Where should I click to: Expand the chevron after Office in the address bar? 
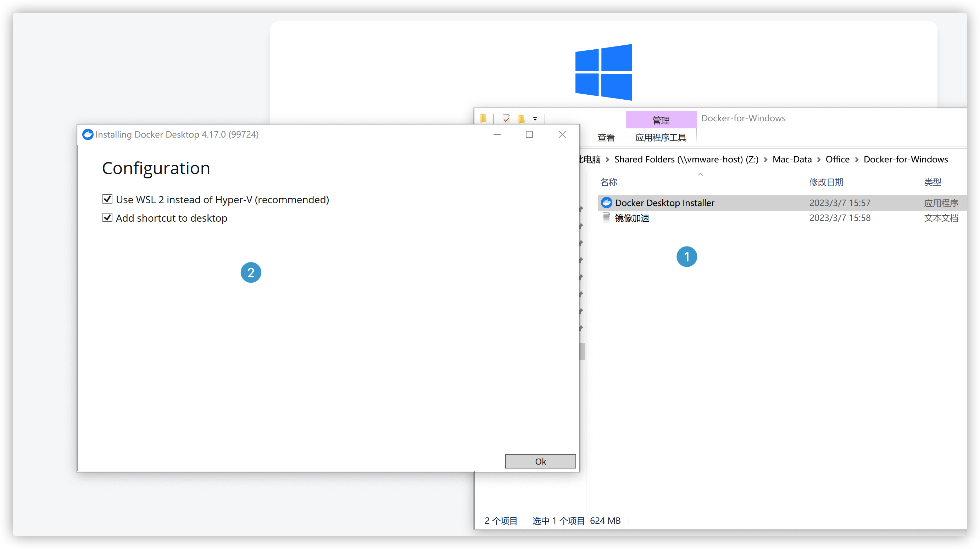click(x=857, y=159)
